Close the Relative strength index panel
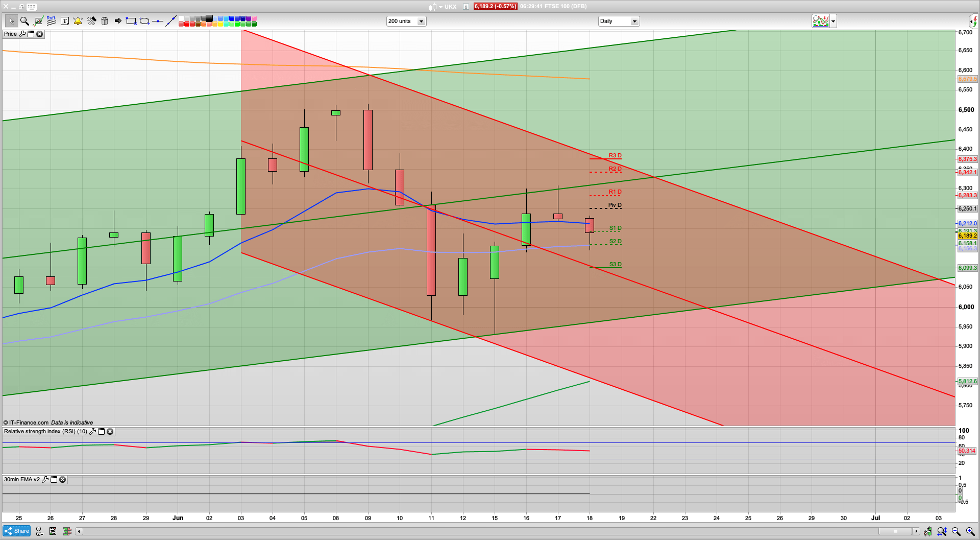 click(x=110, y=431)
